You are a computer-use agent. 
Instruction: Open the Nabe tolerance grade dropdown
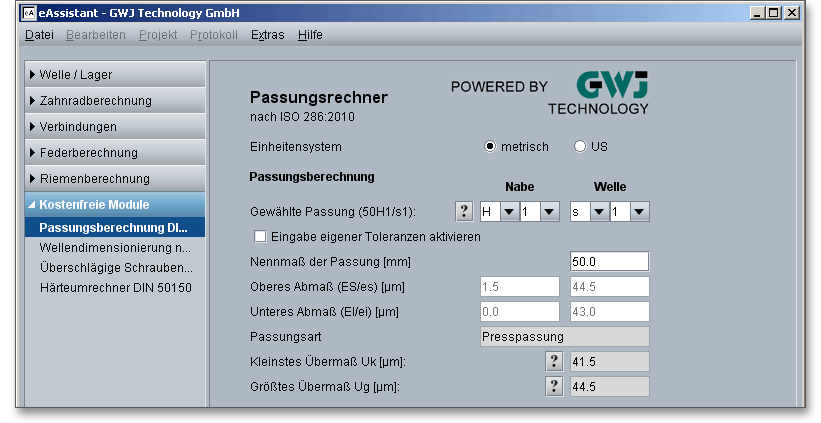[x=547, y=211]
